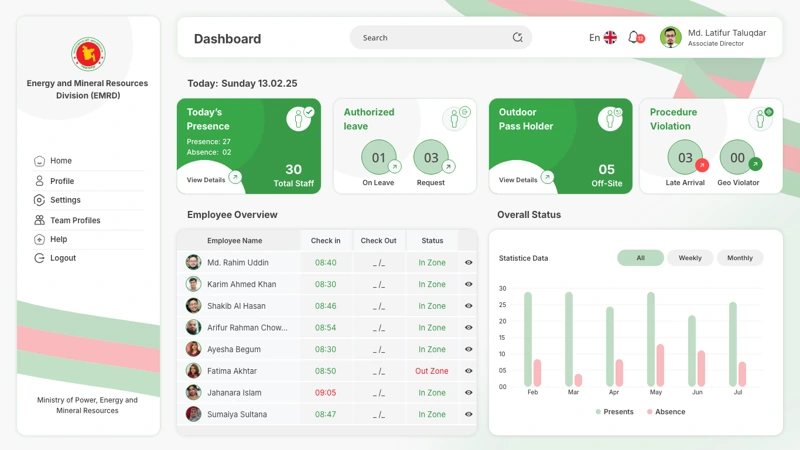Toggle the eye icon for Fatima Akhtar
Screen dimensions: 800x450
click(x=468, y=371)
